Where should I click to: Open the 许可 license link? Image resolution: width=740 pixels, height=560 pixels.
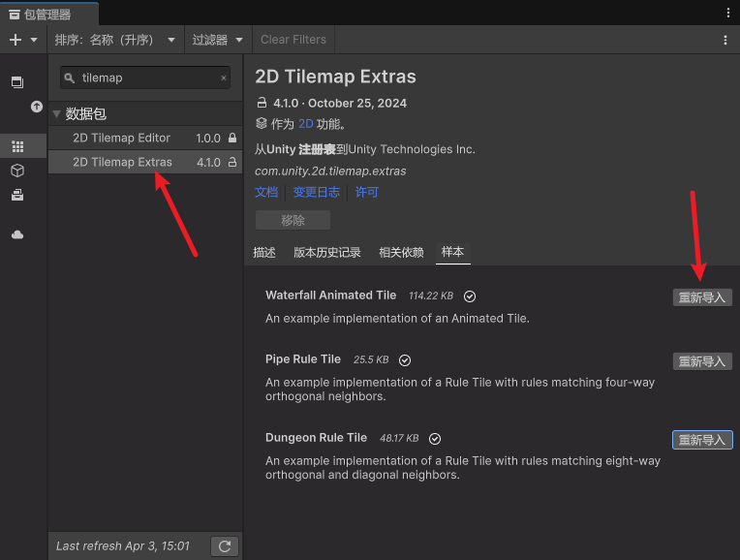[367, 192]
